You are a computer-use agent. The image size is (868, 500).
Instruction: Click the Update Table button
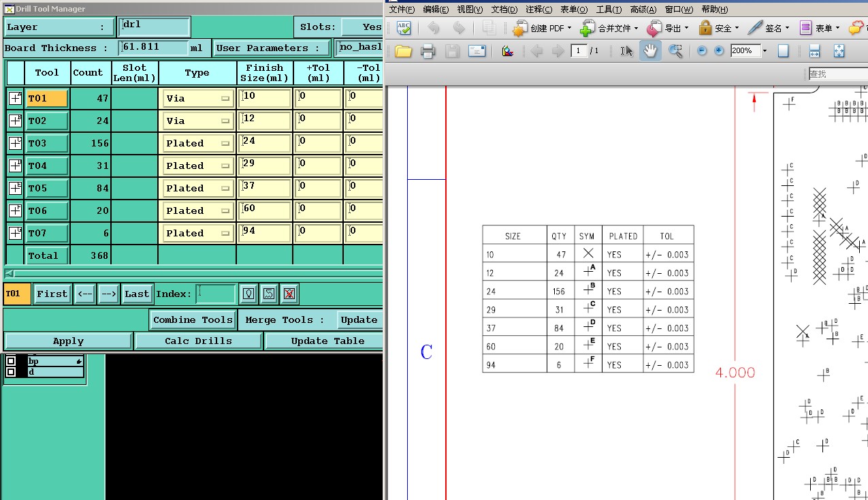click(325, 341)
